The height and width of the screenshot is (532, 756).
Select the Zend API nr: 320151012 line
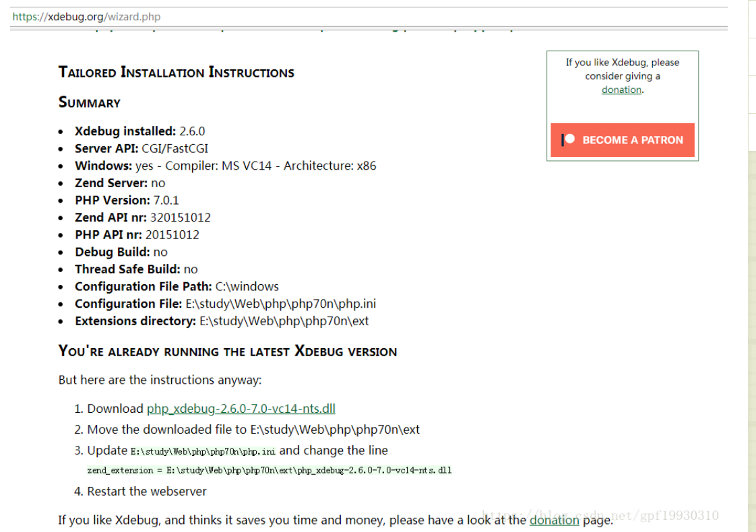pos(143,218)
